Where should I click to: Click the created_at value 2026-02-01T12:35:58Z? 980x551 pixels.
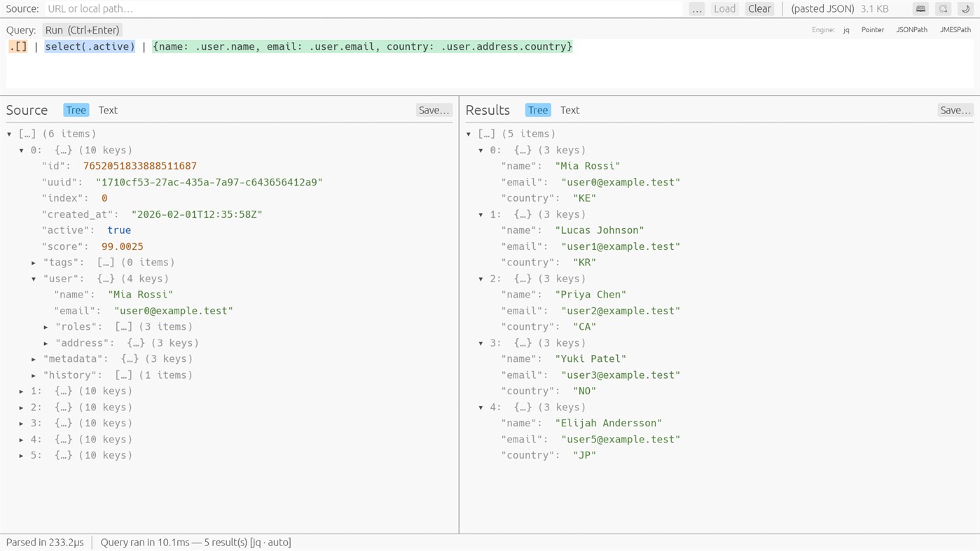[197, 214]
